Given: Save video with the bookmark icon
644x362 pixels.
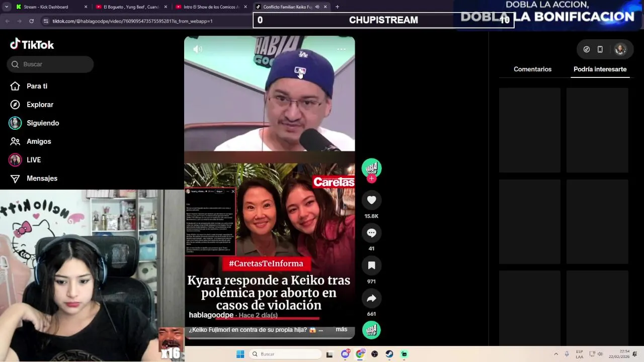Looking at the screenshot, I should coord(371,265).
